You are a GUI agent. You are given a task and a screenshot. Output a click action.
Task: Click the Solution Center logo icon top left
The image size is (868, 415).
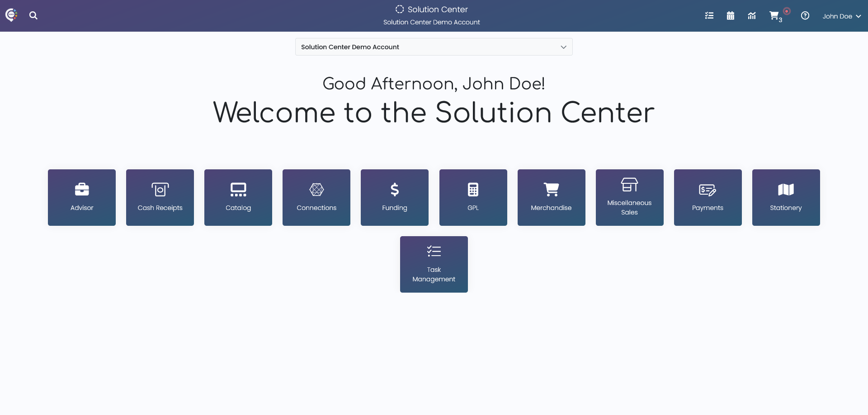point(11,15)
